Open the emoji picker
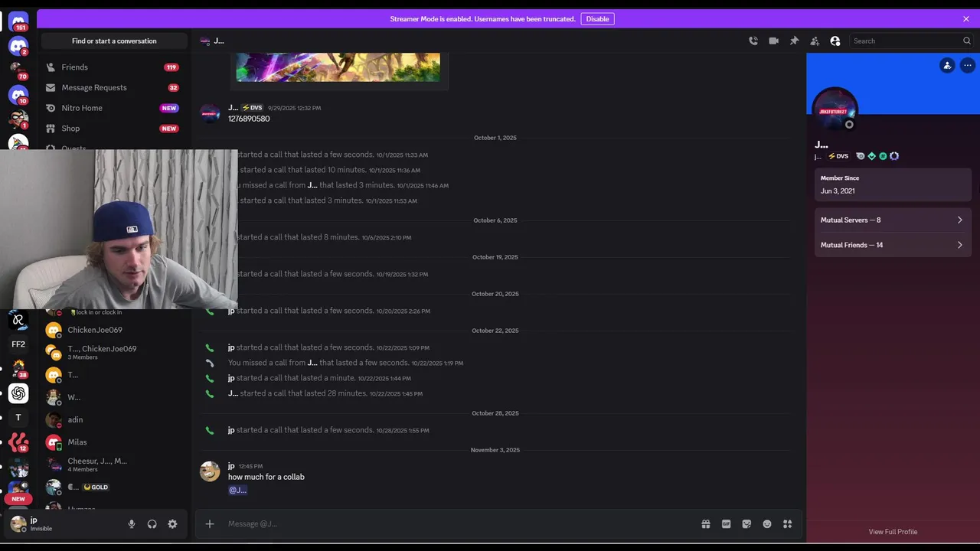This screenshot has width=980, height=551. tap(767, 524)
